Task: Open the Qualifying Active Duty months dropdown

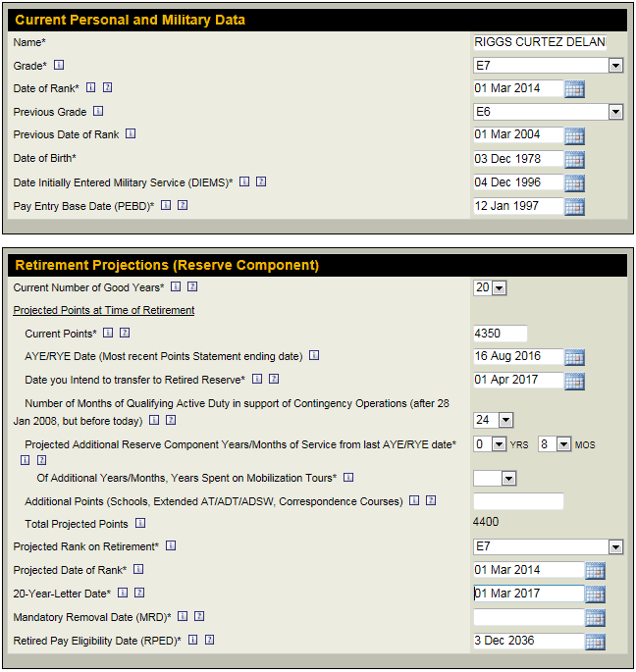Action: (x=505, y=420)
